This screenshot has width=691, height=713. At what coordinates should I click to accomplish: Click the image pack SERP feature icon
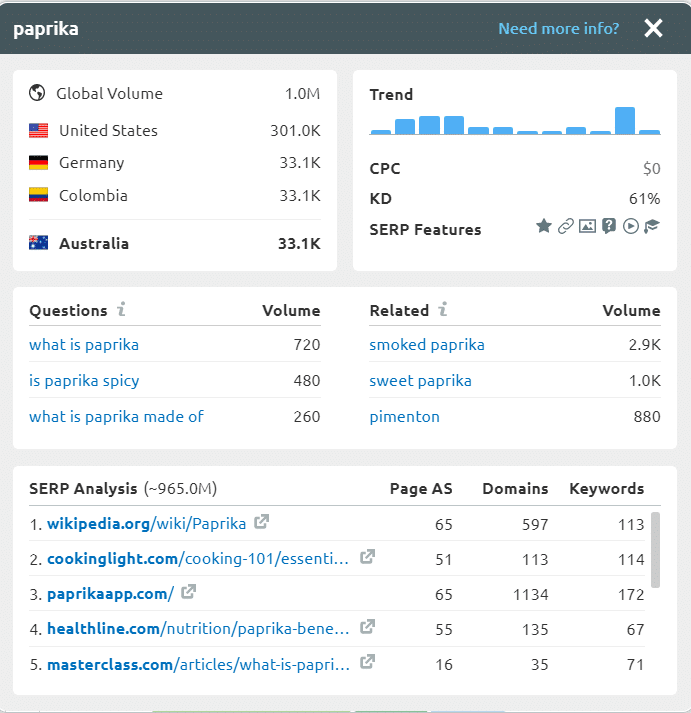[x=587, y=227]
